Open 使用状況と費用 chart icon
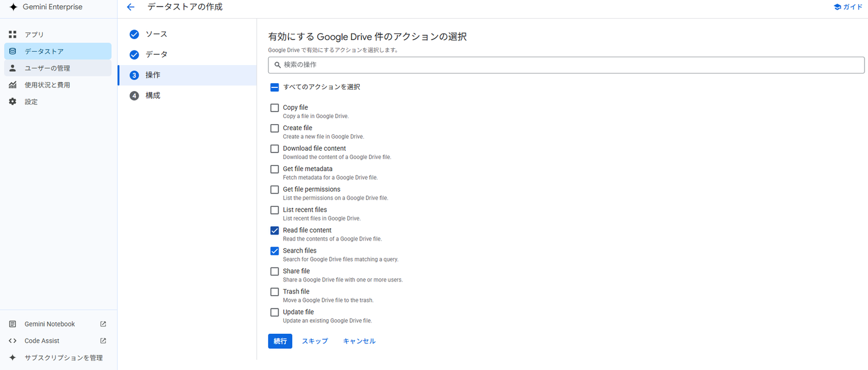This screenshot has height=370, width=868. [13, 85]
